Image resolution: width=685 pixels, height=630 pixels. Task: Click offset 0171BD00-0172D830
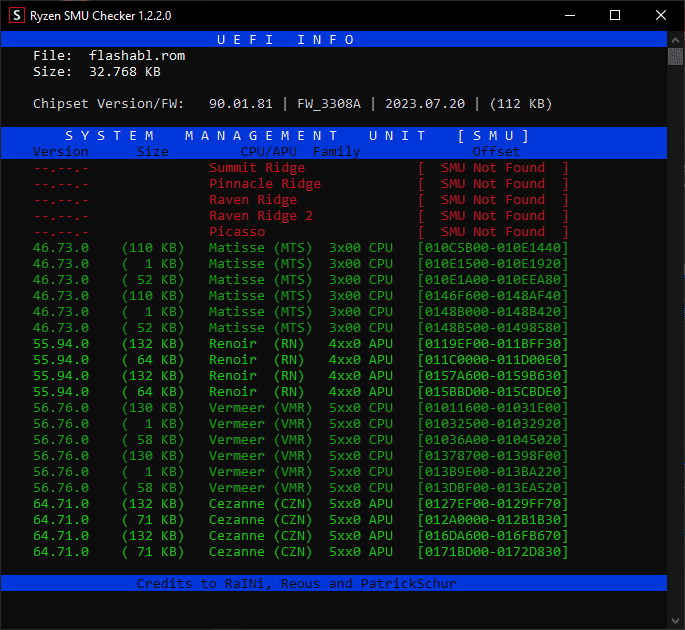[x=493, y=552]
